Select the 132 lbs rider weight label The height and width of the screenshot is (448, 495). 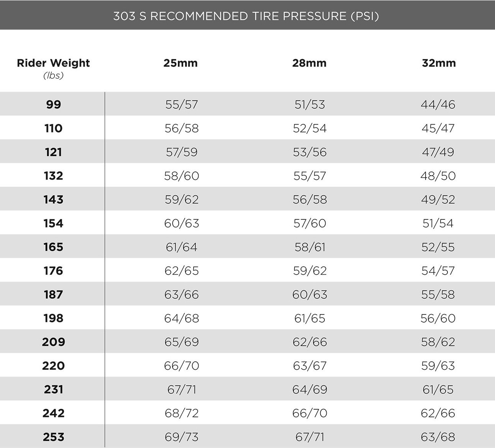pyautogui.click(x=53, y=176)
